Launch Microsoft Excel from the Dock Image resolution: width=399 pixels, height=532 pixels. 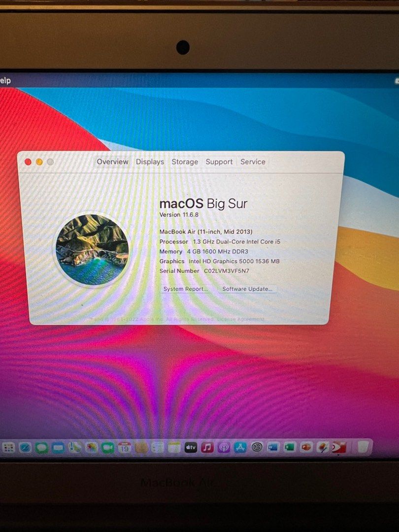tap(290, 448)
